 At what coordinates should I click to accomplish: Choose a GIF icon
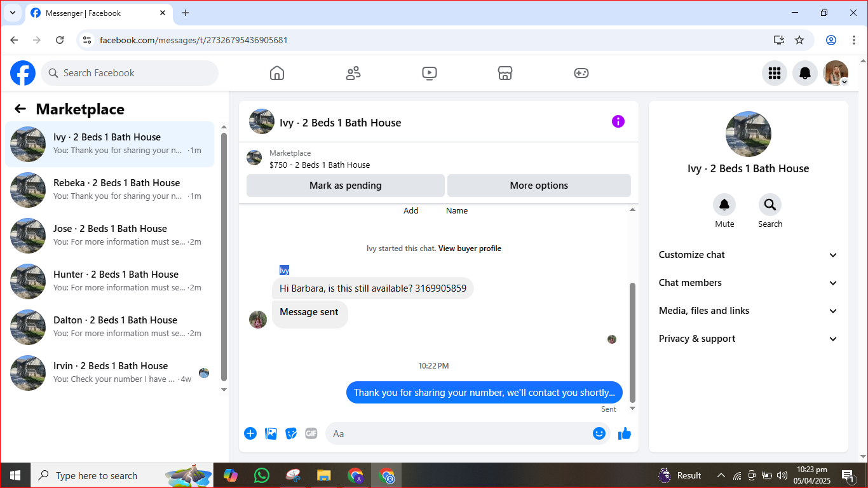coord(311,433)
